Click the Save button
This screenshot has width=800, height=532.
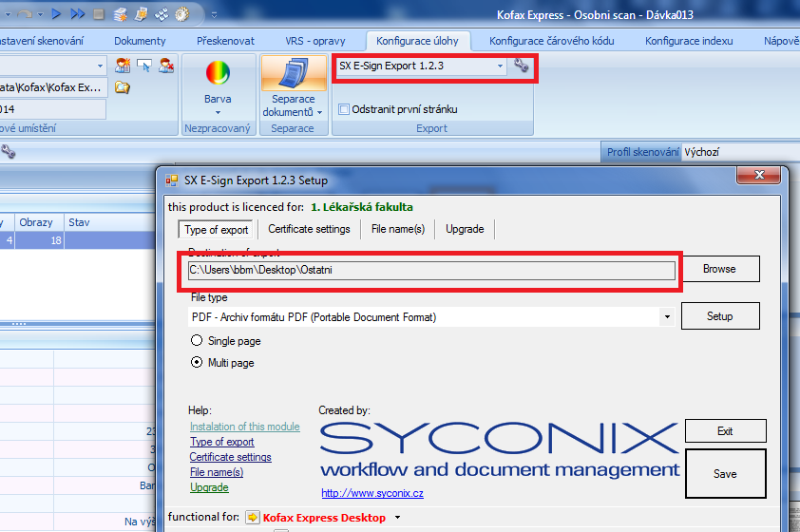point(725,474)
